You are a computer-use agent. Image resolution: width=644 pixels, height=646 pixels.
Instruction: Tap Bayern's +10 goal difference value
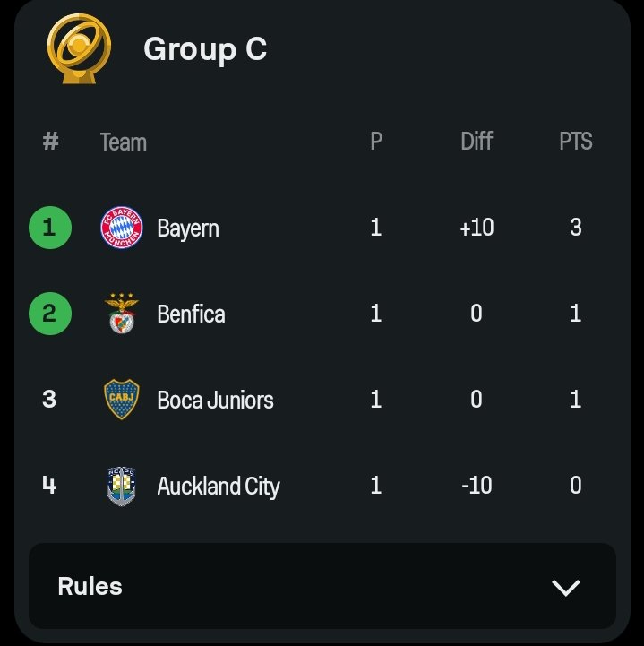477,228
